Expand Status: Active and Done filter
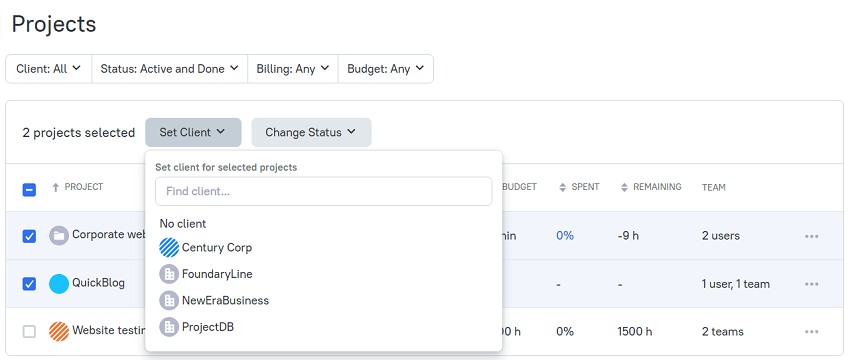The width and height of the screenshot is (850, 360). [170, 69]
